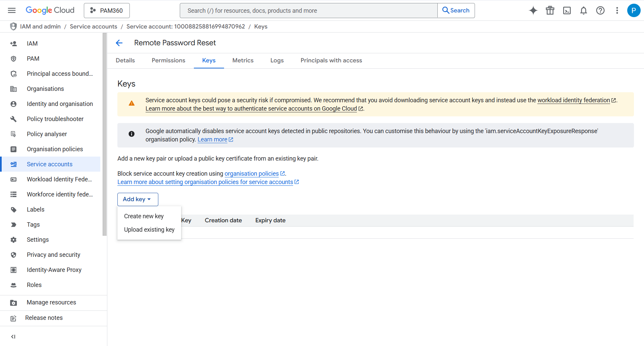Choose Upload existing key
This screenshot has height=346, width=644.
(149, 230)
